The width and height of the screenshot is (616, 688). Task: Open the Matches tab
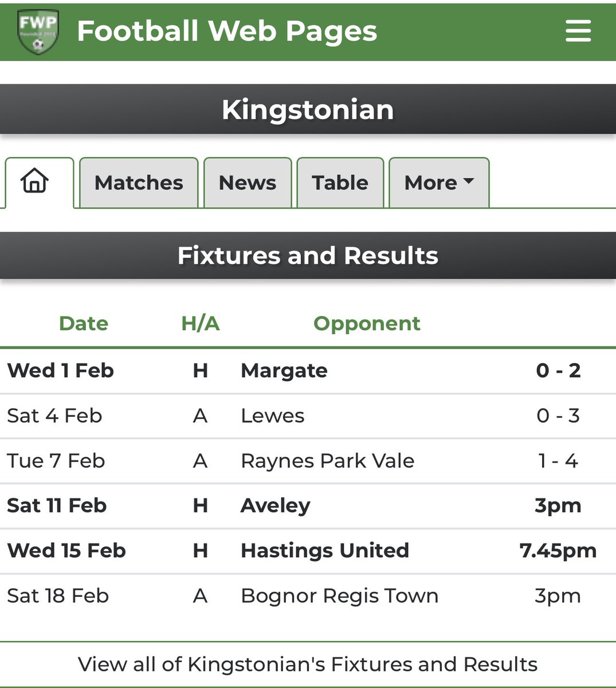[x=139, y=182]
